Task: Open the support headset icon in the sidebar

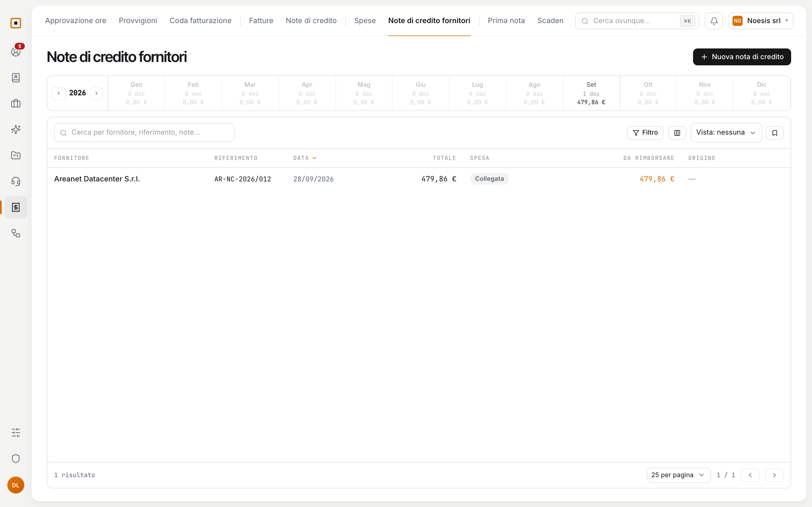Action: 16,181
